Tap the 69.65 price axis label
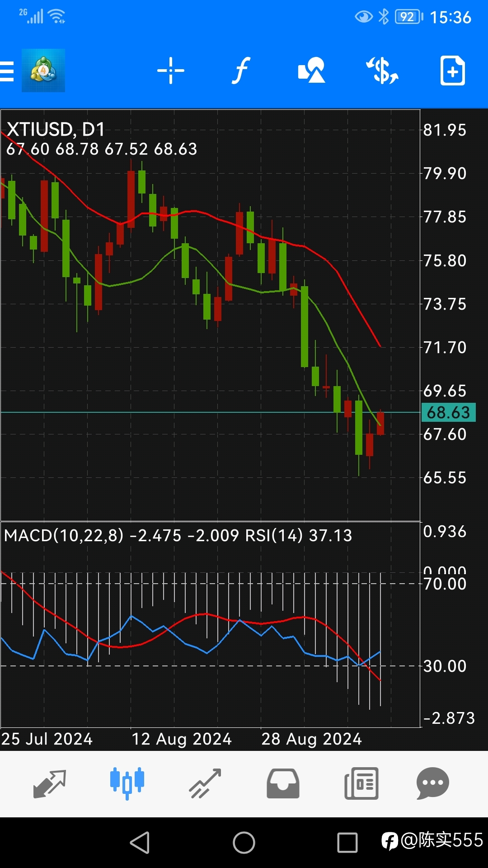The image size is (488, 868). click(445, 391)
